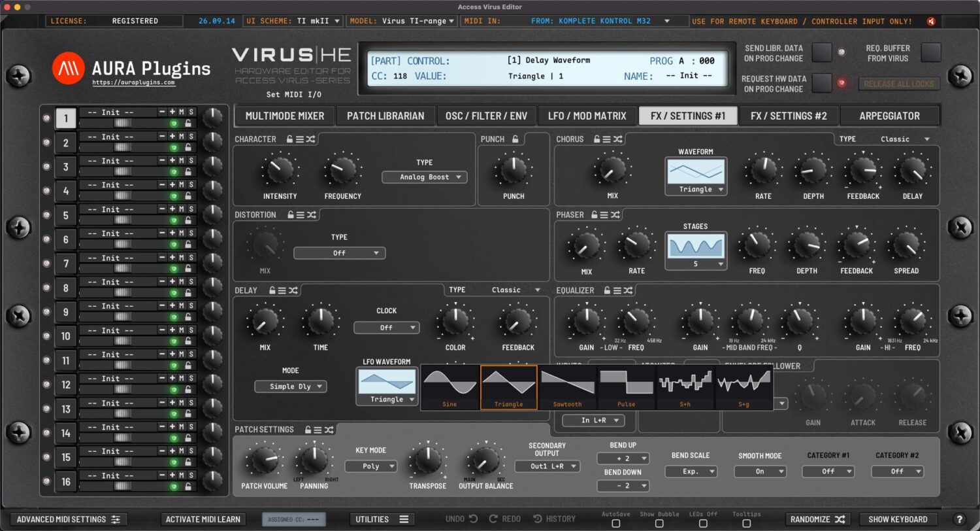Viewport: 980px width, 531px height.
Task: Open the Delay Clock dropdown
Action: (x=387, y=328)
